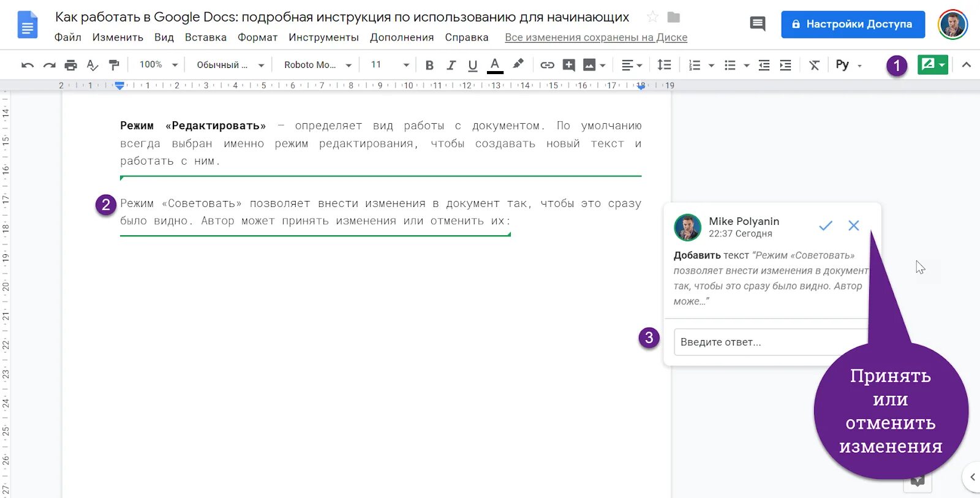Expand numbered list style arrow
Screen dimensions: 980x498
pos(711,65)
